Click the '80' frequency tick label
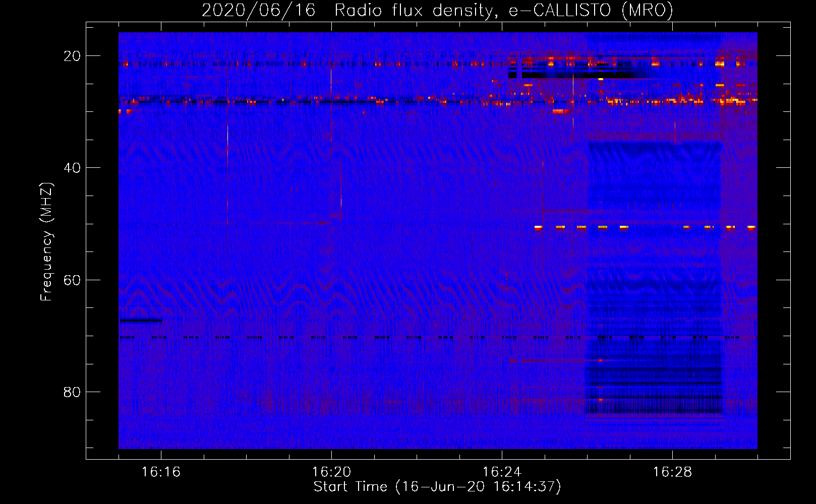The image size is (816, 504). (x=72, y=392)
